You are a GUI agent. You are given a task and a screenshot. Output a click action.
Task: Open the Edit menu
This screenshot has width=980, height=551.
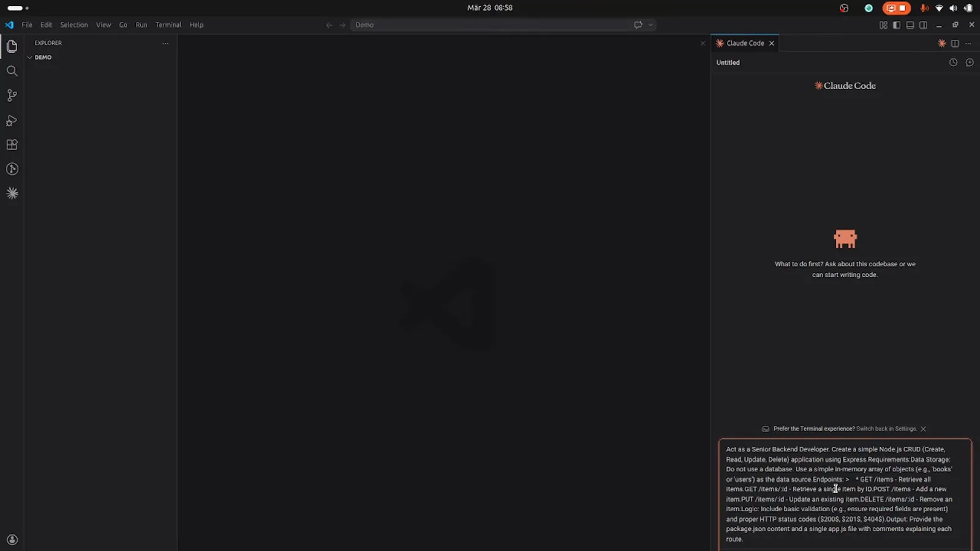47,25
